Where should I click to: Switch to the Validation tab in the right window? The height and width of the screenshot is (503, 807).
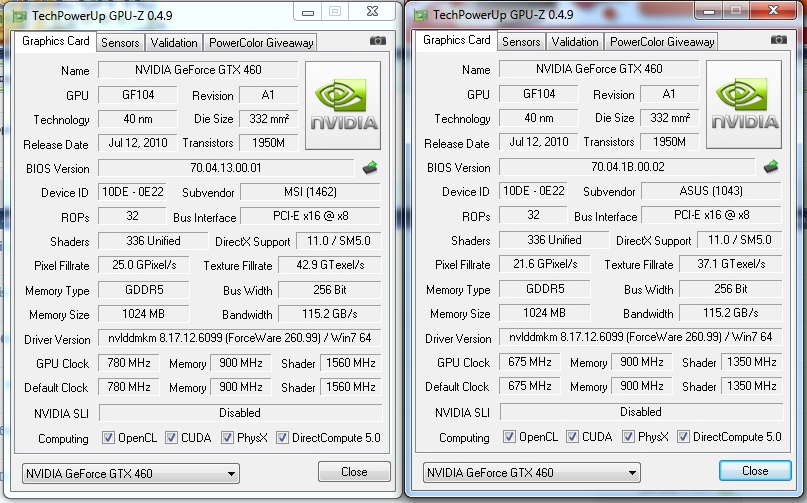coord(575,42)
